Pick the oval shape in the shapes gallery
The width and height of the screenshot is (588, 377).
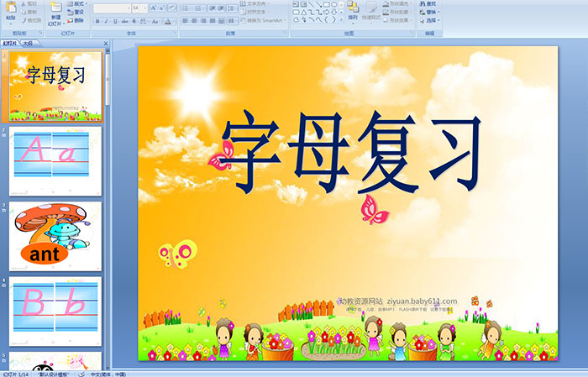click(x=333, y=4)
